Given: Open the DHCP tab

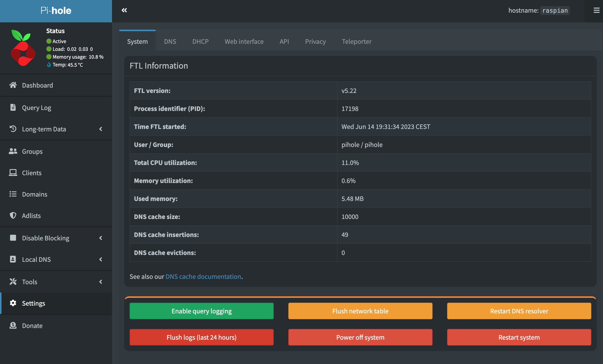Looking at the screenshot, I should tap(200, 41).
